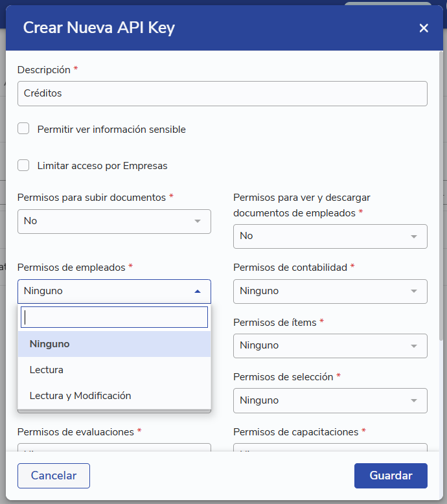
Task: Enable Permitir ver información sensible checkbox
Action: pyautogui.click(x=23, y=128)
